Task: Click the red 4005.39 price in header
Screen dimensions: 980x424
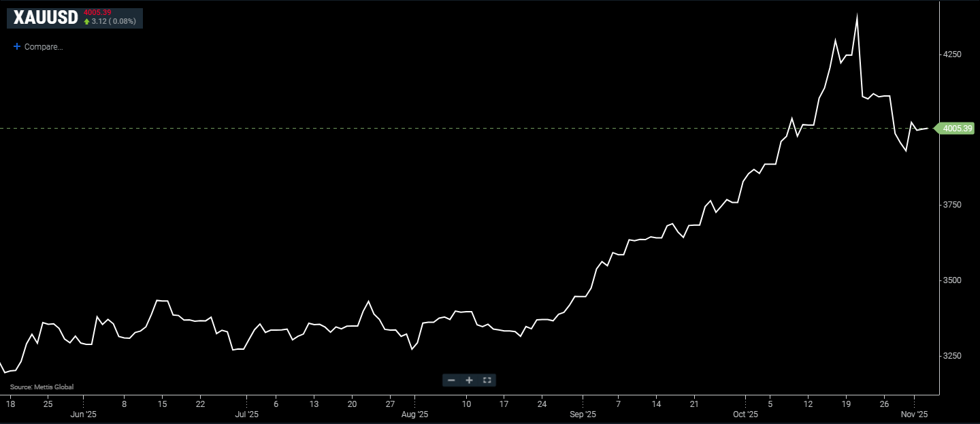Action: click(x=97, y=12)
